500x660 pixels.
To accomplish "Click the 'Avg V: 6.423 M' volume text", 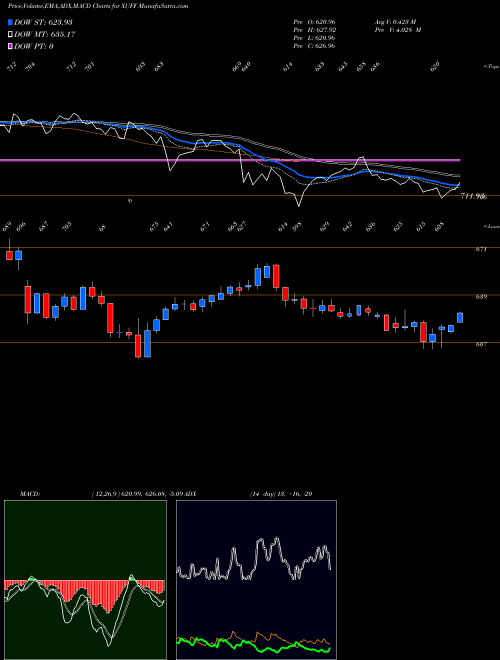I will coord(395,21).
